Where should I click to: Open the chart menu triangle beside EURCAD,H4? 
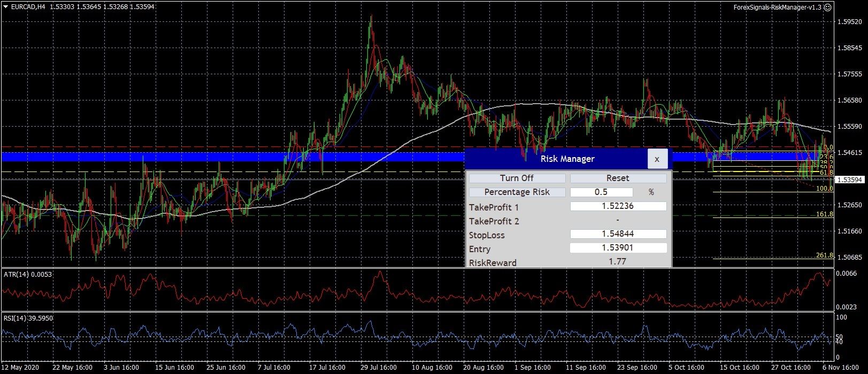click(5, 7)
